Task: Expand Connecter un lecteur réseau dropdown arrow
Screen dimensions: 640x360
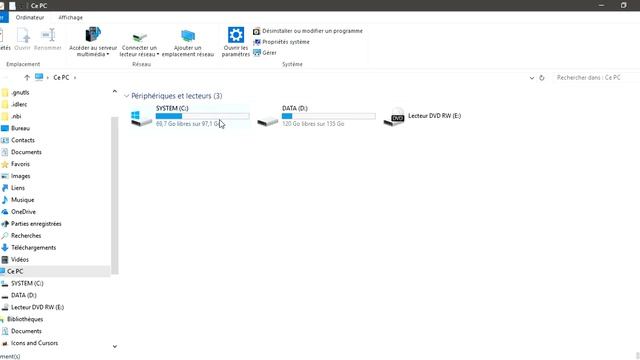Action: pos(158,54)
